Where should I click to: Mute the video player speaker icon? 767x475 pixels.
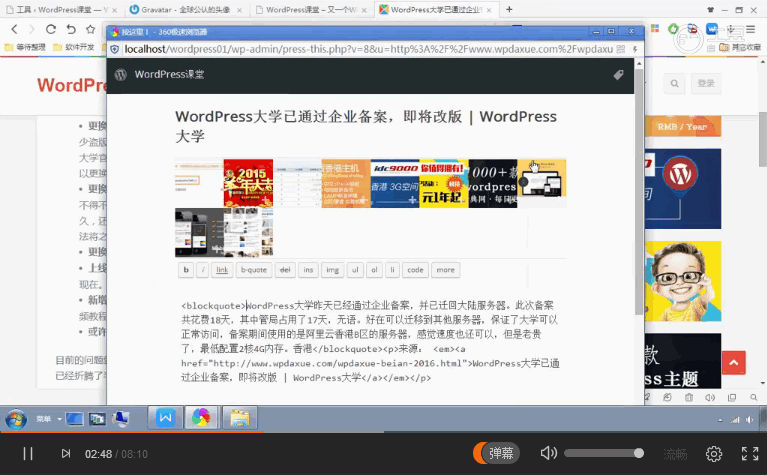pyautogui.click(x=548, y=453)
